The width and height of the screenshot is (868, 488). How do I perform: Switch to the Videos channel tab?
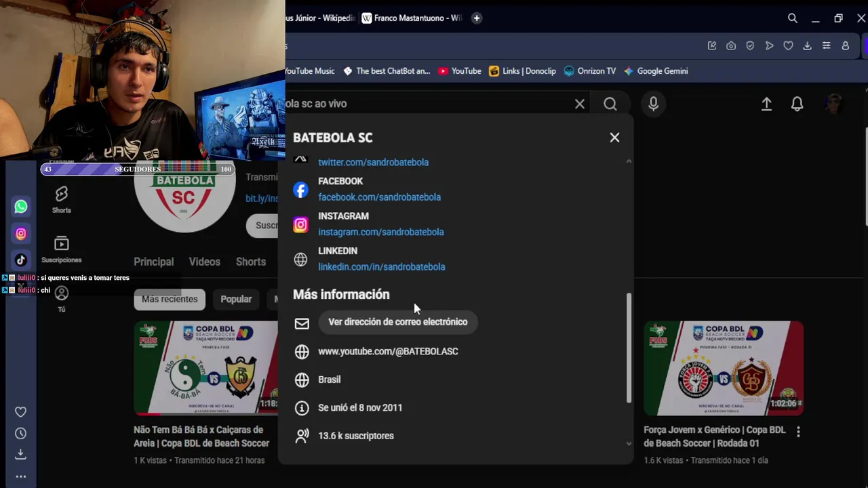[x=205, y=262]
